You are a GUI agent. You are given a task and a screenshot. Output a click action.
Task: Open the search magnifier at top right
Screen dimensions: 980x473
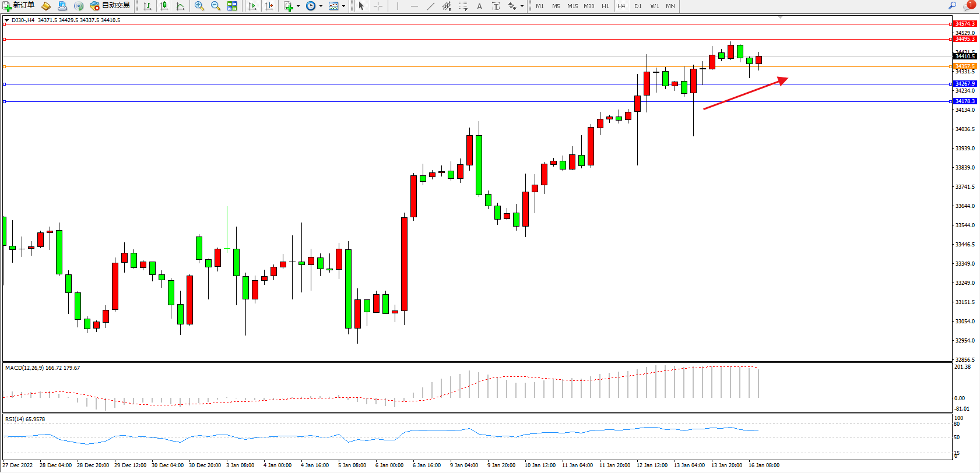click(952, 6)
